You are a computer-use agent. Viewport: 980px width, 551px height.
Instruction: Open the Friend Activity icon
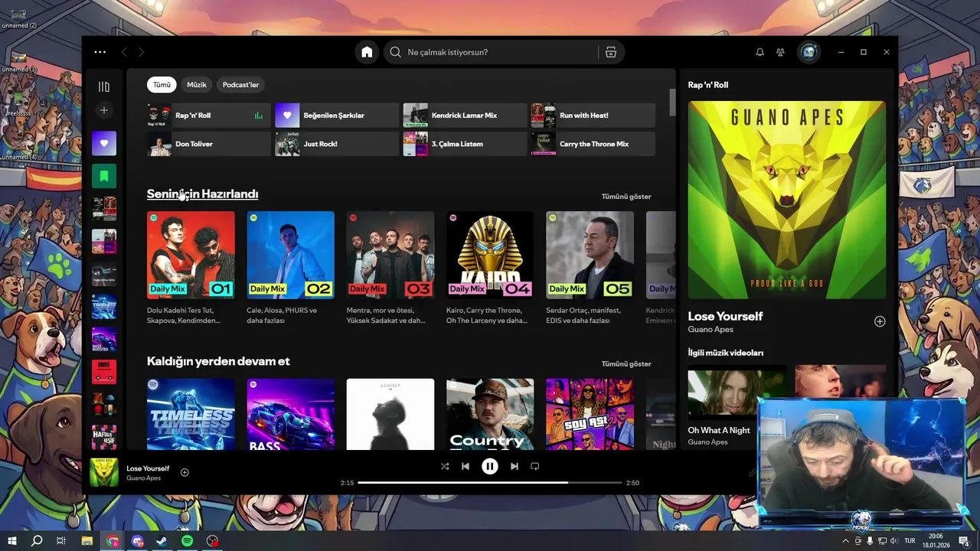(x=780, y=52)
